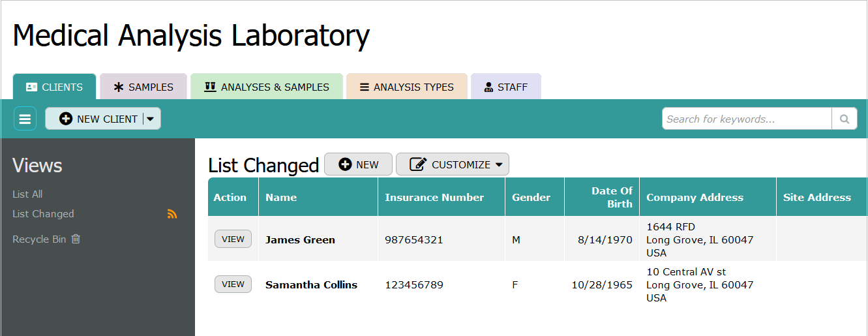Select the Clients tab
Screen dimensions: 868x336
pyautogui.click(x=55, y=87)
